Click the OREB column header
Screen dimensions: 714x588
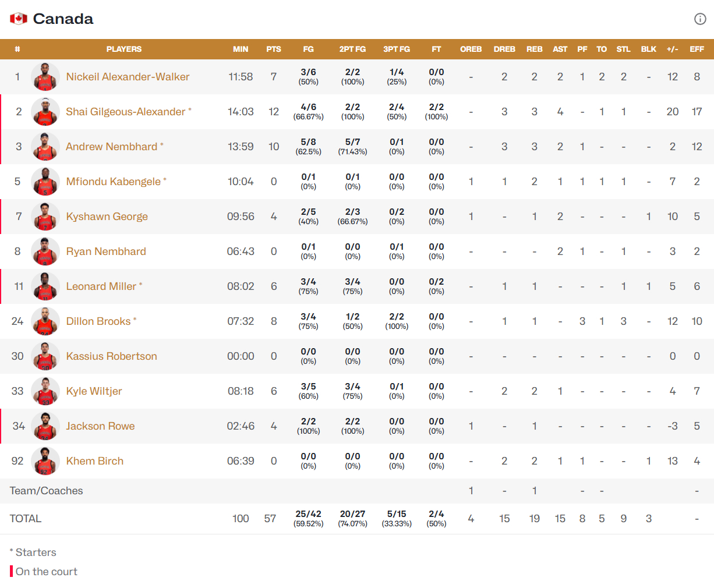(x=471, y=49)
